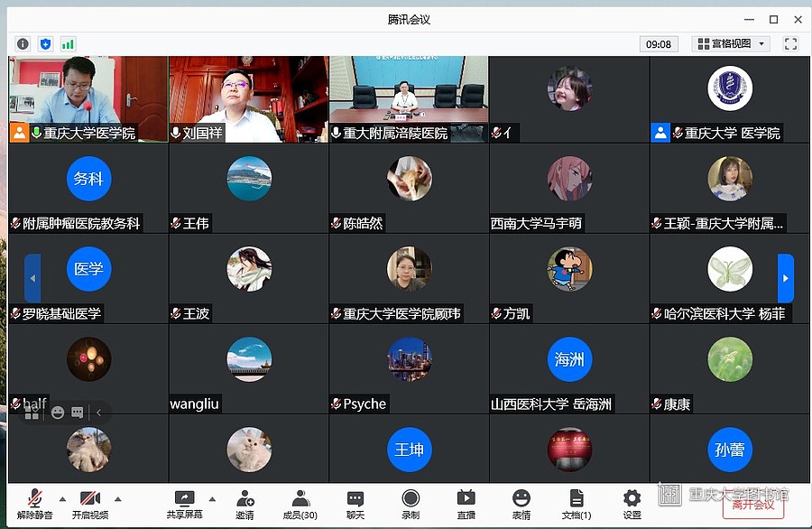Click 医学 avatar of 罗晓基础医学

[x=88, y=269]
